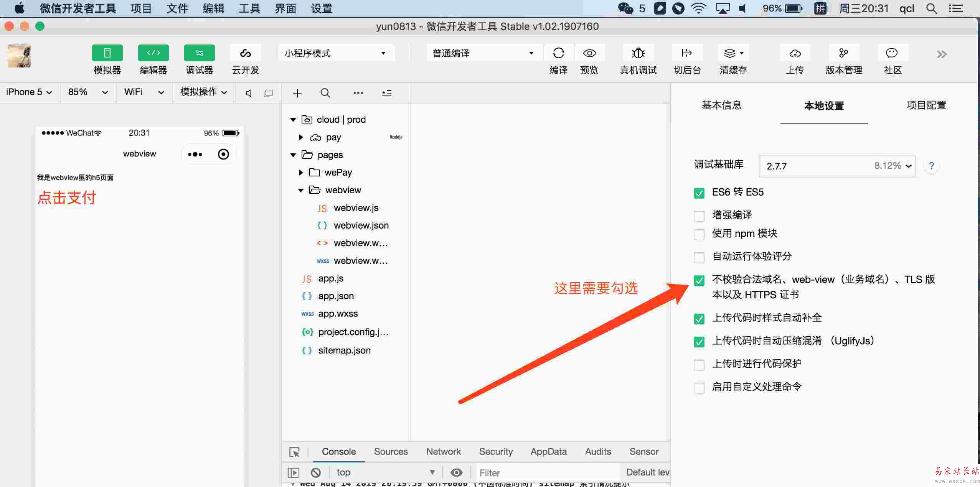
Task: Enable the 增强编译 checkbox
Action: [699, 216]
